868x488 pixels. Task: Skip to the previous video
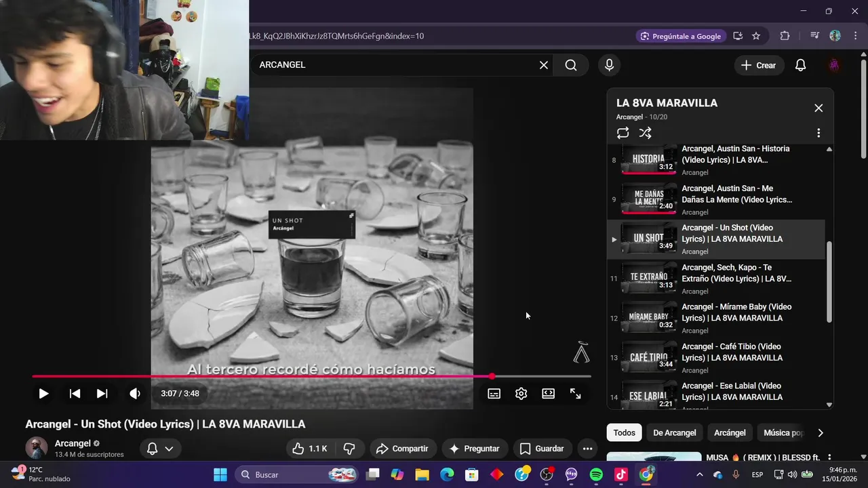(75, 393)
